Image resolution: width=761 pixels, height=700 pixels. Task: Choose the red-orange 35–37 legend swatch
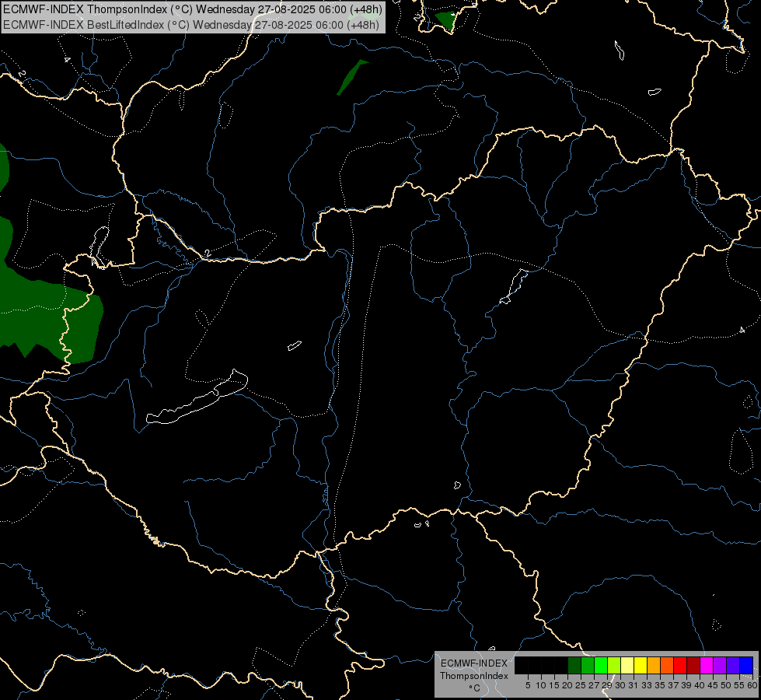pyautogui.click(x=666, y=665)
